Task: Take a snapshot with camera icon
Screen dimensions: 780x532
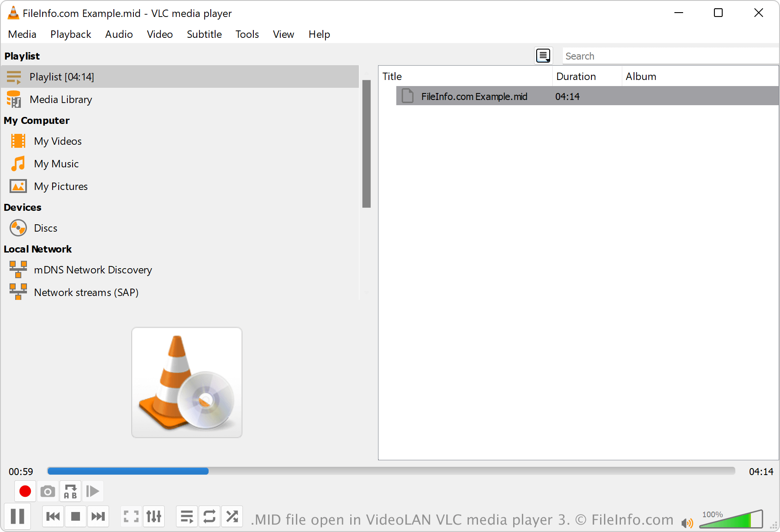Action: tap(48, 491)
